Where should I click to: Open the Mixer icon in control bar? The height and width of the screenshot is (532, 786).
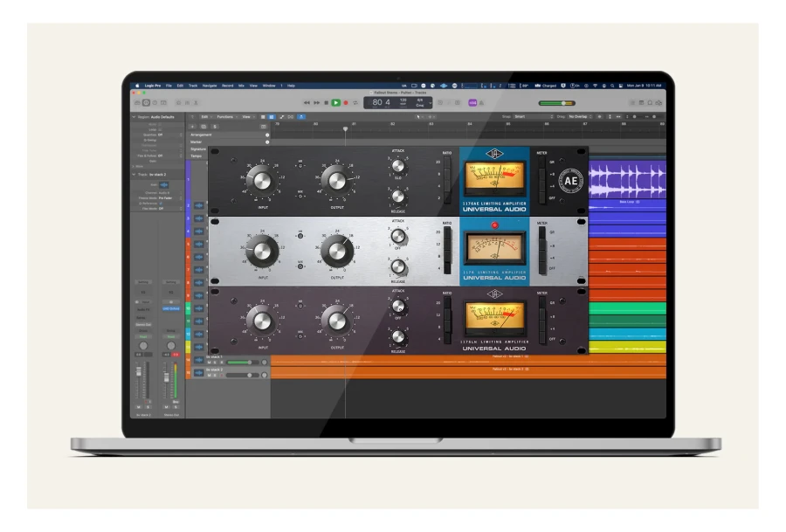[x=187, y=103]
